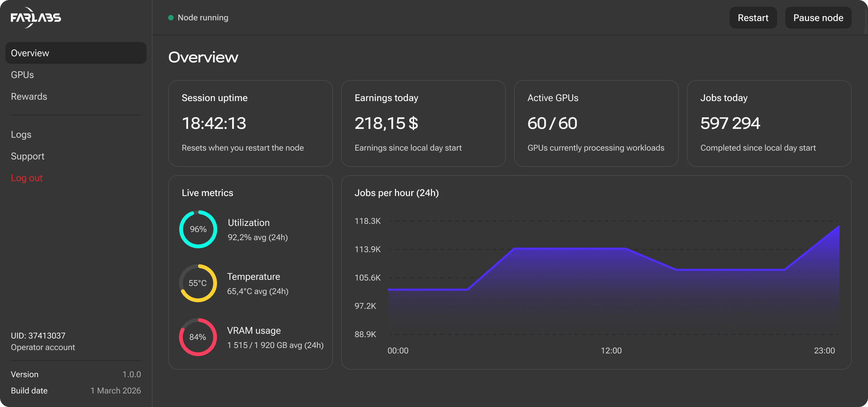This screenshot has height=407, width=868.
Task: Click the Earnings today card
Action: pyautogui.click(x=423, y=123)
